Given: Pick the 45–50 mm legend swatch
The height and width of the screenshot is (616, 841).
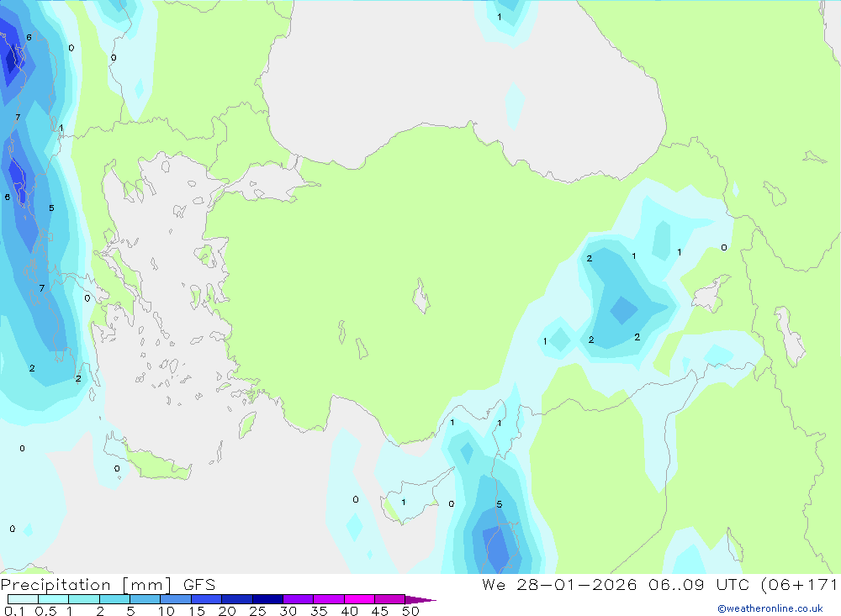Looking at the screenshot, I should tap(389, 599).
